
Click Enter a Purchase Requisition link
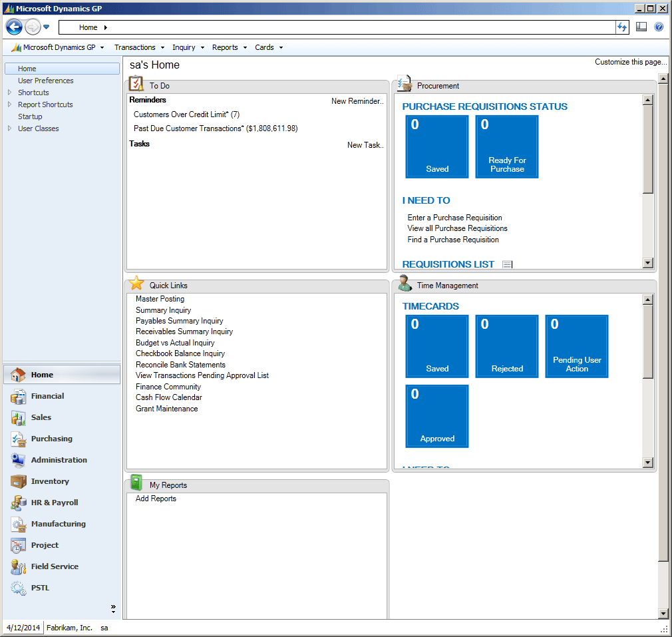454,218
